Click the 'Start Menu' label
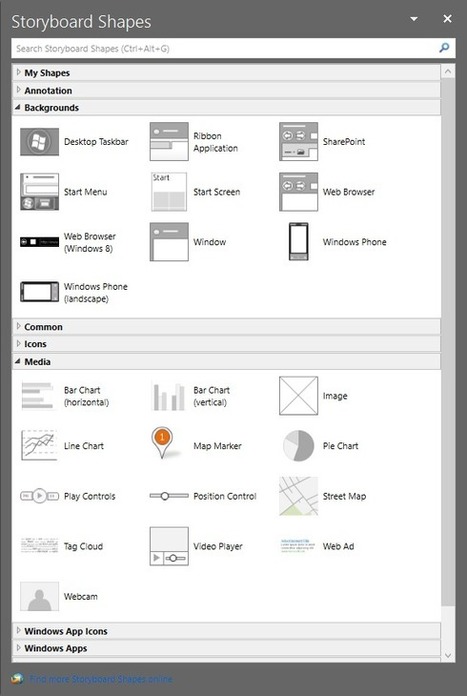Image resolution: width=467 pixels, height=696 pixels. coord(86,192)
